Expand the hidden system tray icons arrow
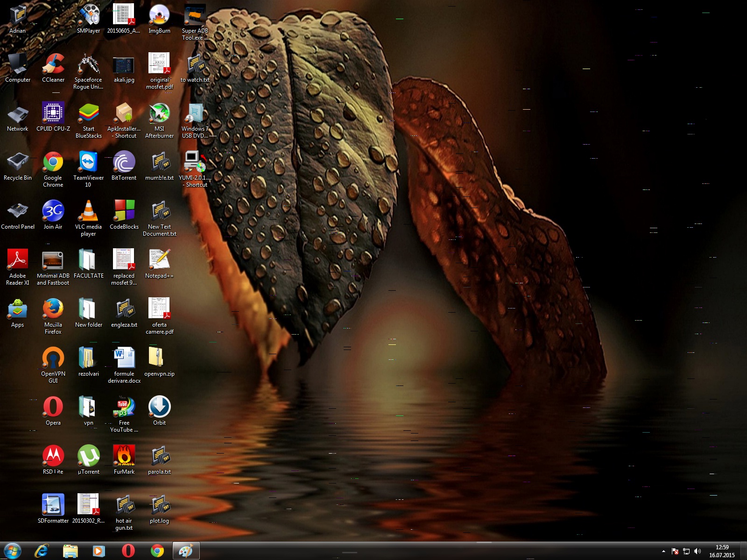The height and width of the screenshot is (560, 747). pyautogui.click(x=663, y=551)
